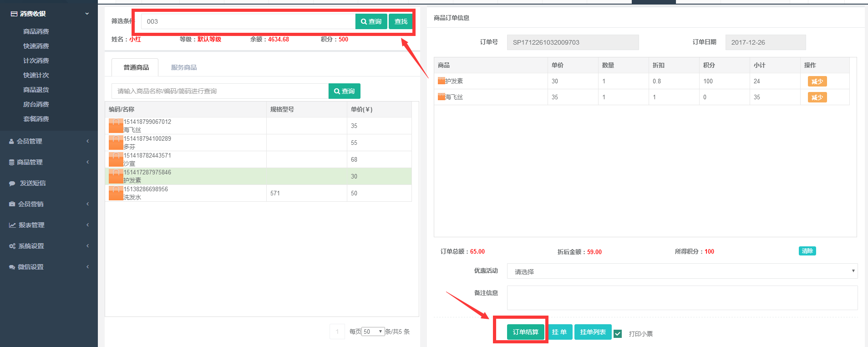The image size is (868, 347).
Task: Click the member 查询 search button
Action: [371, 21]
